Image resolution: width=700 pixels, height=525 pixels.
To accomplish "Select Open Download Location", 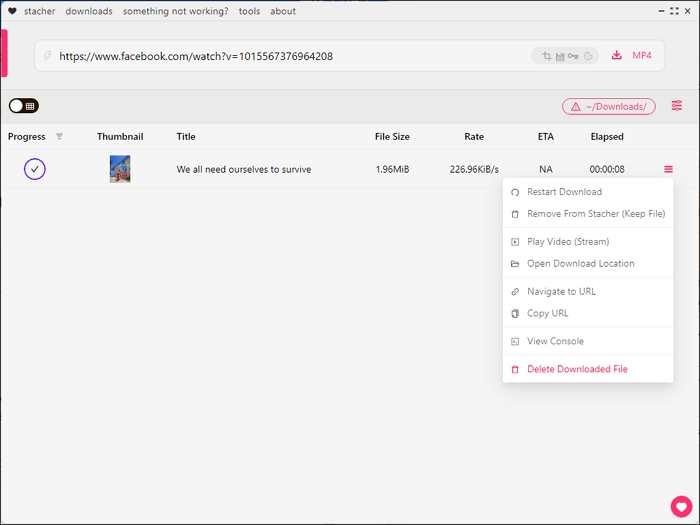I will [x=580, y=264].
